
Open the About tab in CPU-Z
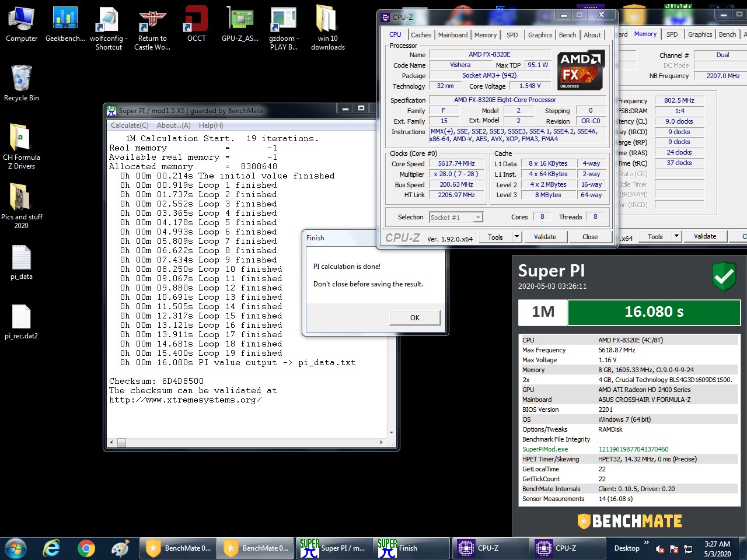(592, 35)
